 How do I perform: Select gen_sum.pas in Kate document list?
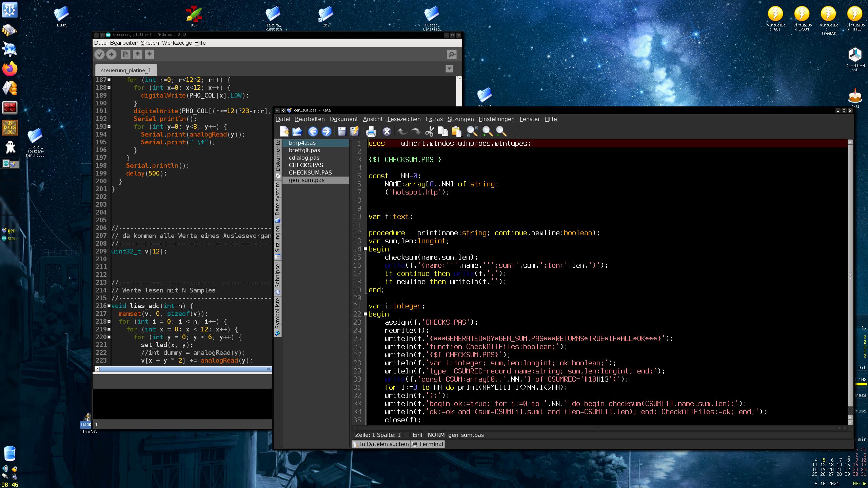[316, 180]
